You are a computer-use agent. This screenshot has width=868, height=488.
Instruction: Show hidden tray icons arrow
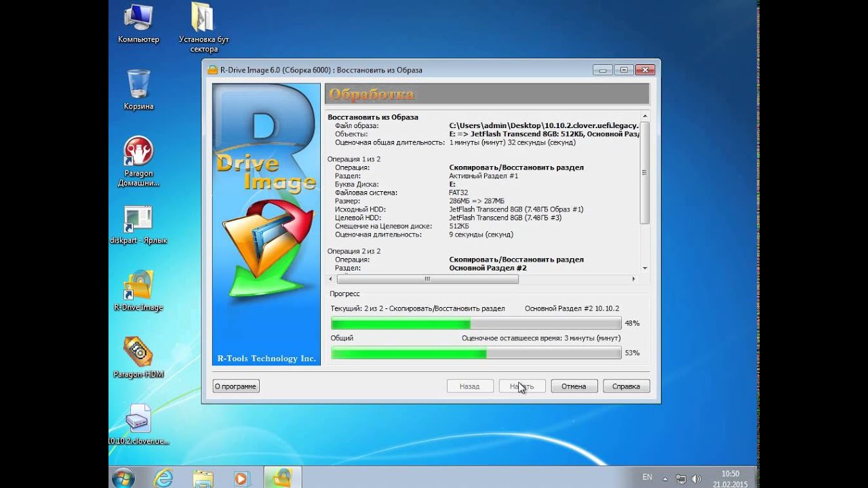point(666,479)
